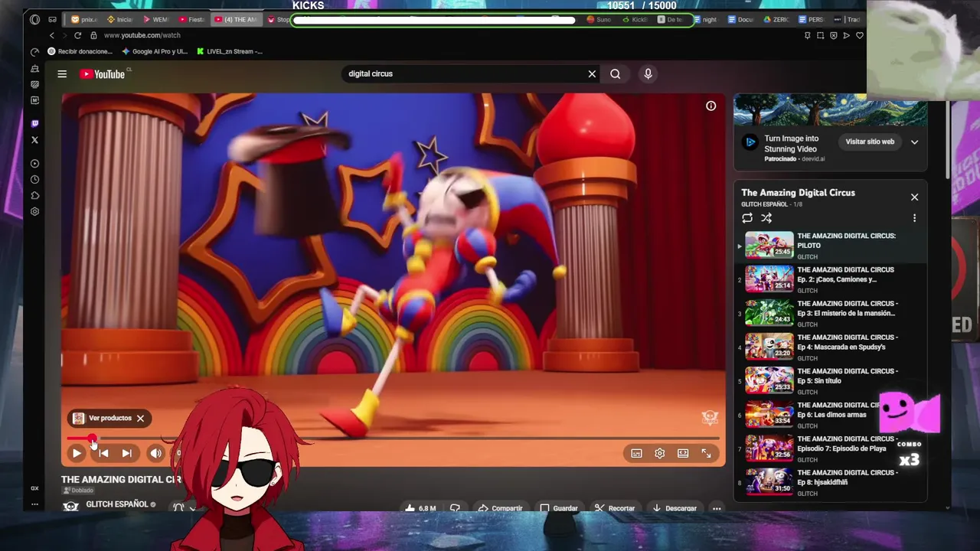Click Guardar to save the video
The height and width of the screenshot is (551, 980).
point(558,508)
